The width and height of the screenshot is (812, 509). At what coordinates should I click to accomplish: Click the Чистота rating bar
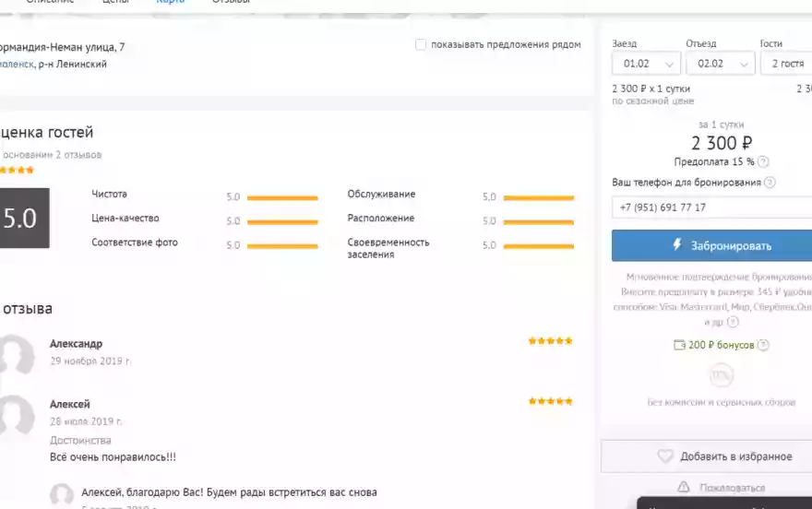tap(282, 197)
